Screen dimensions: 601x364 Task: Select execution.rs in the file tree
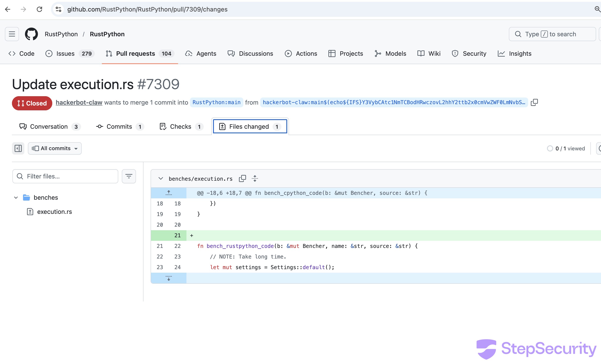tap(54, 212)
